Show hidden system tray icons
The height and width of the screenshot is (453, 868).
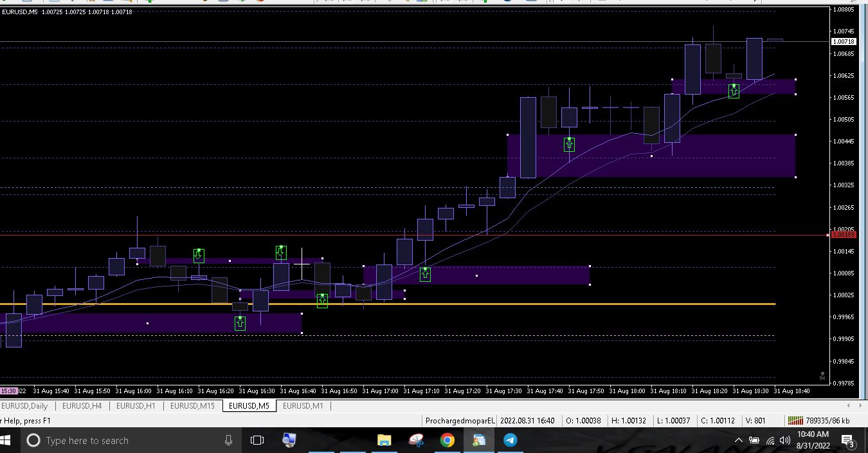click(x=738, y=441)
